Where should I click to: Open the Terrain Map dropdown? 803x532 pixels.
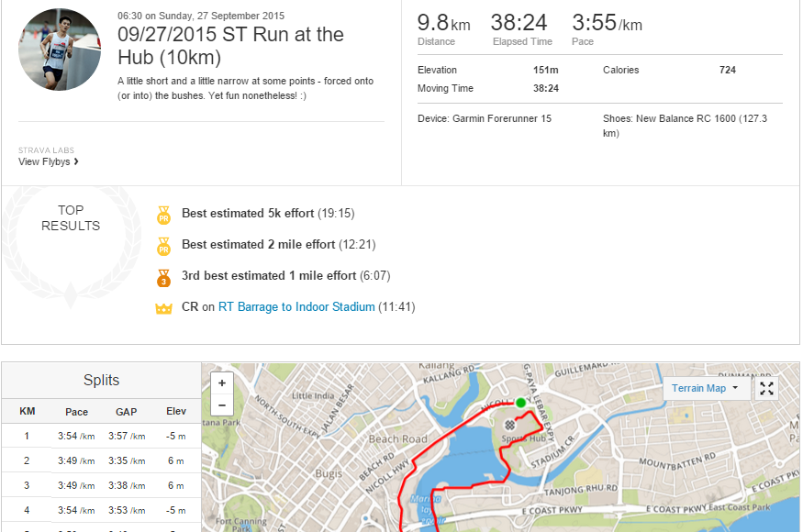705,388
